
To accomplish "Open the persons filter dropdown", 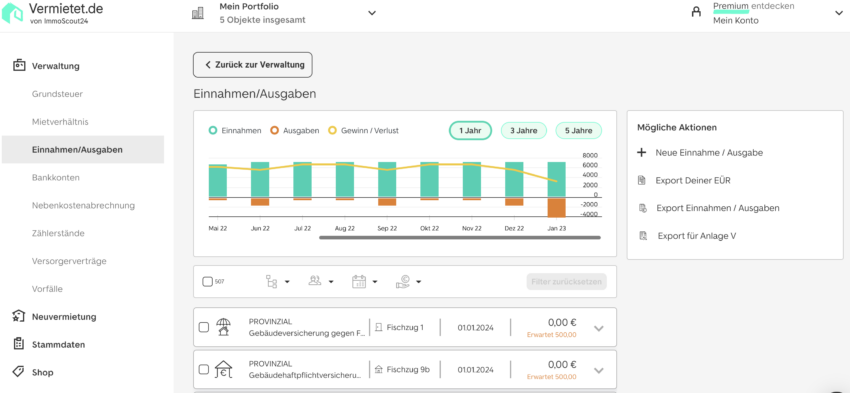I will pyautogui.click(x=320, y=281).
